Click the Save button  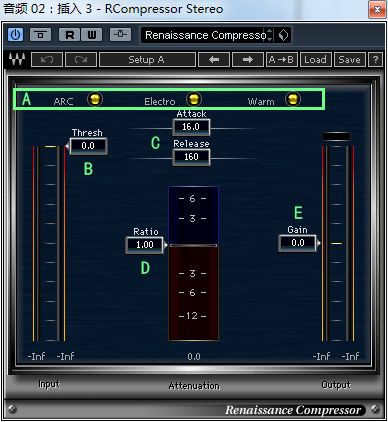click(x=349, y=60)
